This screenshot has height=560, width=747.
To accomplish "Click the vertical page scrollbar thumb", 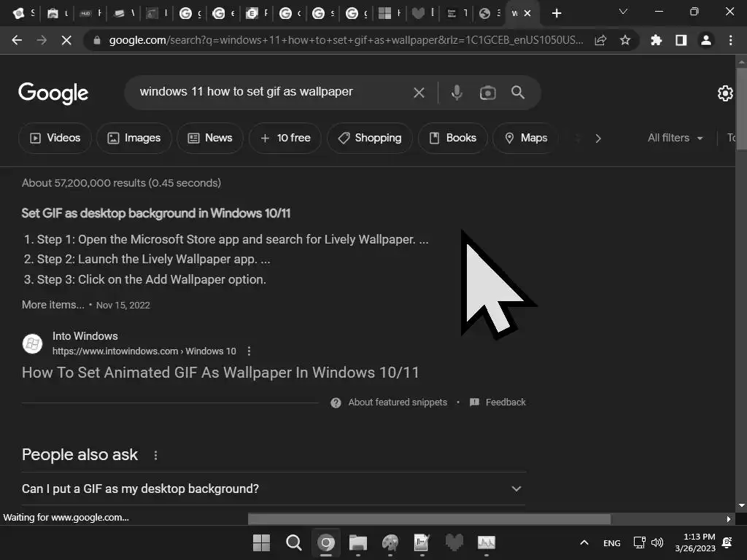I will coord(741,109).
